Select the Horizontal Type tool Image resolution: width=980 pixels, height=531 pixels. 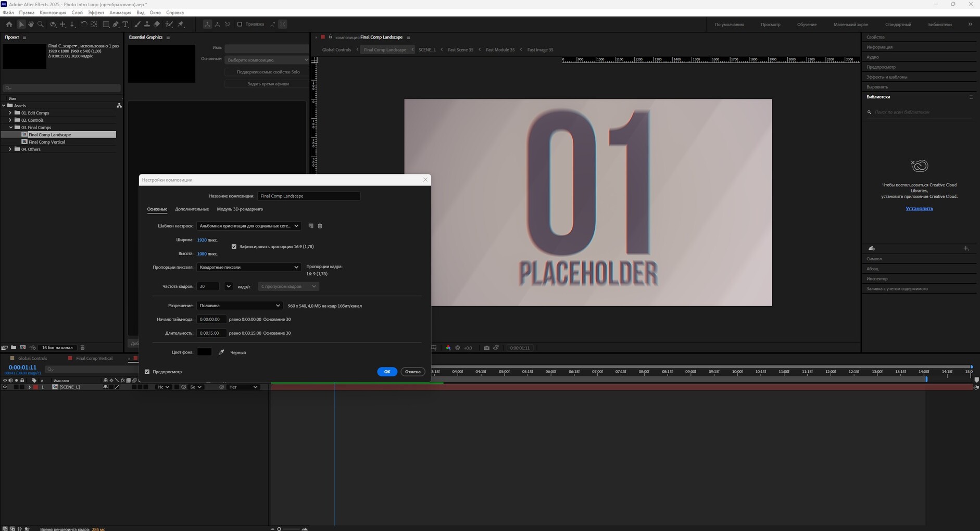pyautogui.click(x=125, y=24)
